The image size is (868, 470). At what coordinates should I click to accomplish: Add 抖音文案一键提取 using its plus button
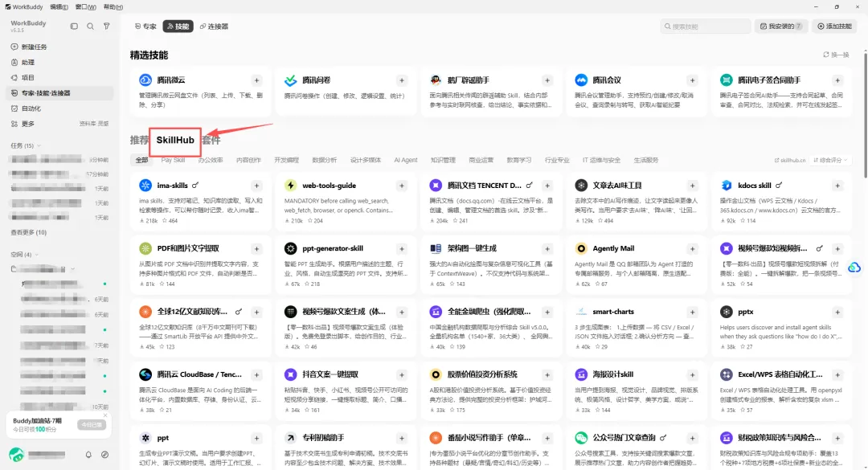point(402,374)
